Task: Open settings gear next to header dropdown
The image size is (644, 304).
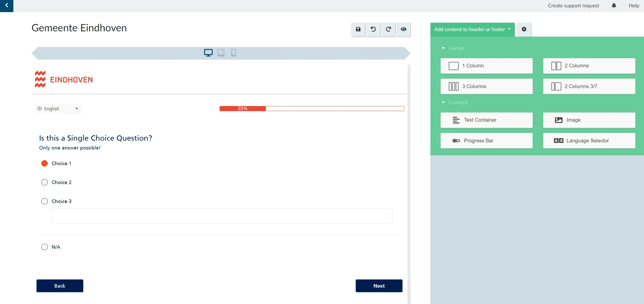Action: tap(524, 29)
